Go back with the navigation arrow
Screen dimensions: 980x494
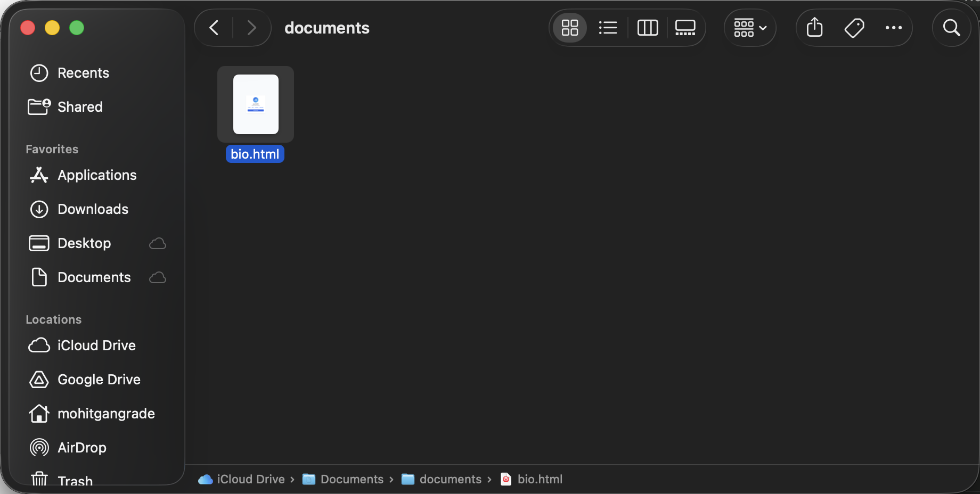pos(214,28)
